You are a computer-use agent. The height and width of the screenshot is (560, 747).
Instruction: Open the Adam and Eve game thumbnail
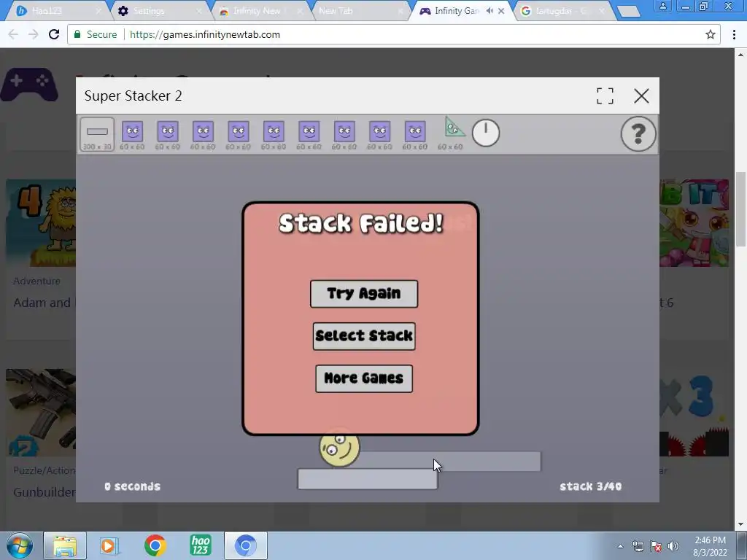41,223
